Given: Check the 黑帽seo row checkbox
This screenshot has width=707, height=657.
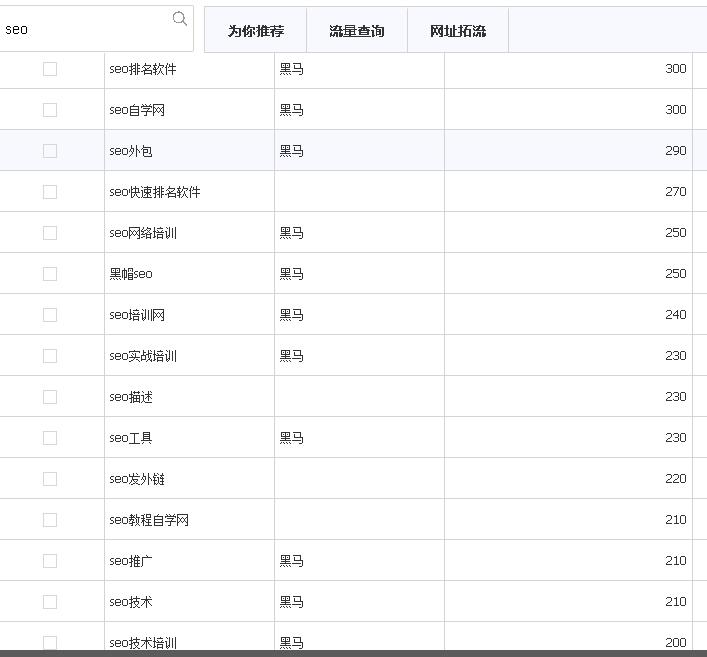Looking at the screenshot, I should point(50,274).
